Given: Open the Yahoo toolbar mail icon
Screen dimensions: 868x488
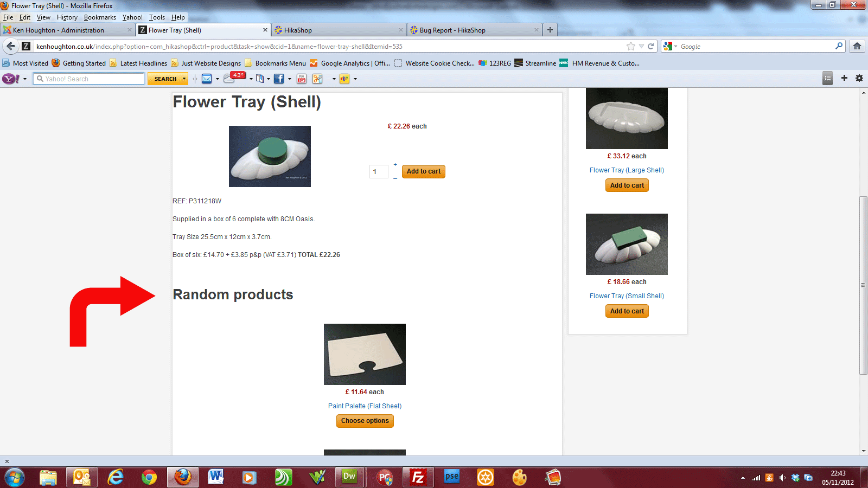Looking at the screenshot, I should (207, 79).
